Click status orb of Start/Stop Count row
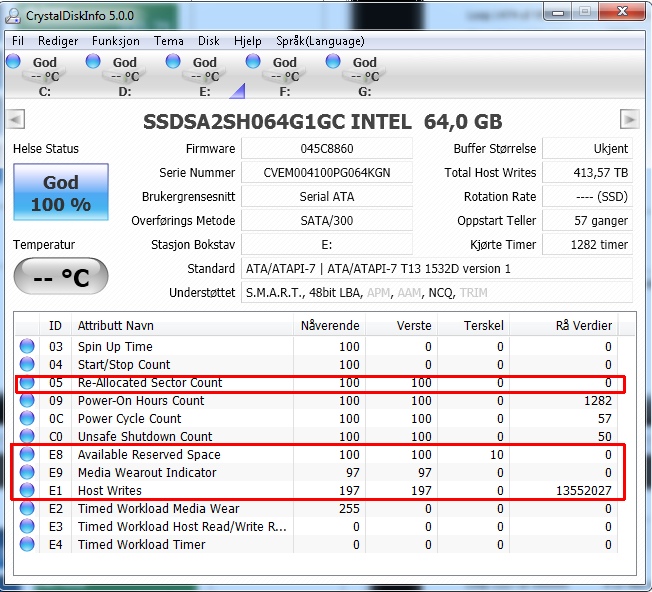Screen dimensions: 652x592 27,364
